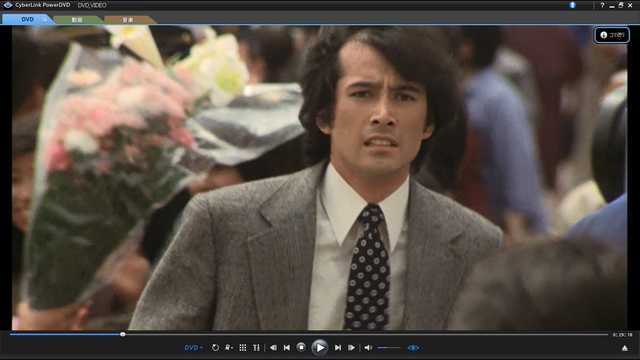
Task: Open the bookmark/snapshot dropdown icon
Action: point(229,348)
